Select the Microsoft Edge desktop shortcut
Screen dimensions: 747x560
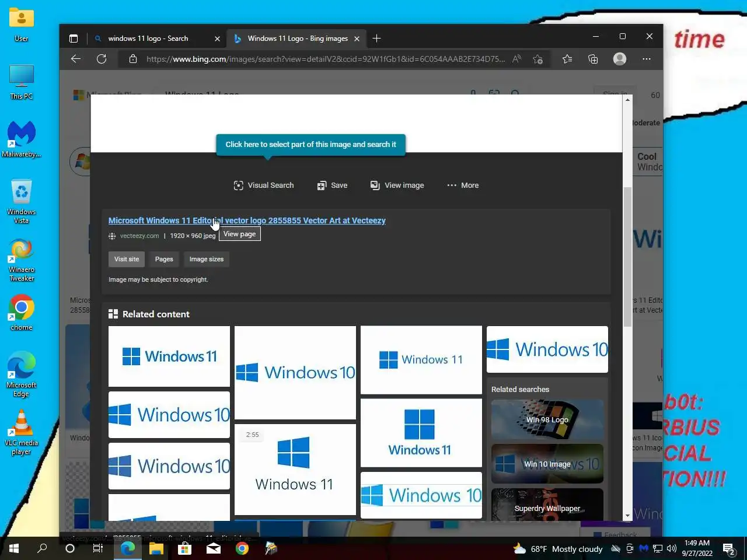click(22, 374)
